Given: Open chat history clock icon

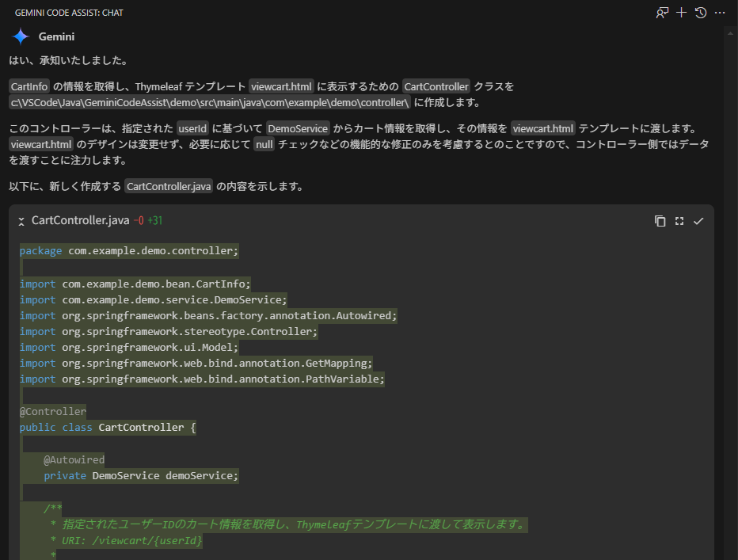Looking at the screenshot, I should coord(700,13).
